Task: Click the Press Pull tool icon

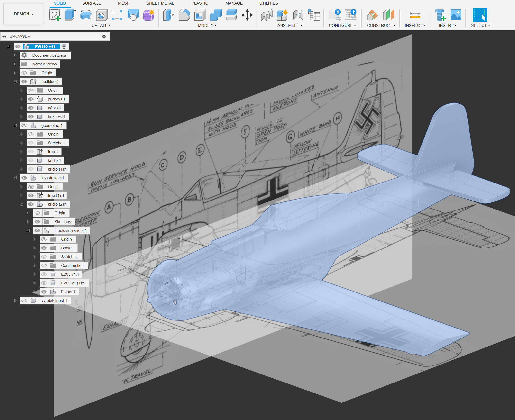Action: (x=168, y=15)
